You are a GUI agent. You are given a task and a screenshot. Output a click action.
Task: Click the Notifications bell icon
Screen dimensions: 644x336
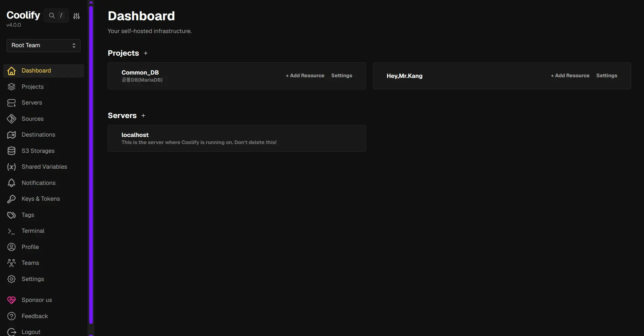(x=11, y=183)
